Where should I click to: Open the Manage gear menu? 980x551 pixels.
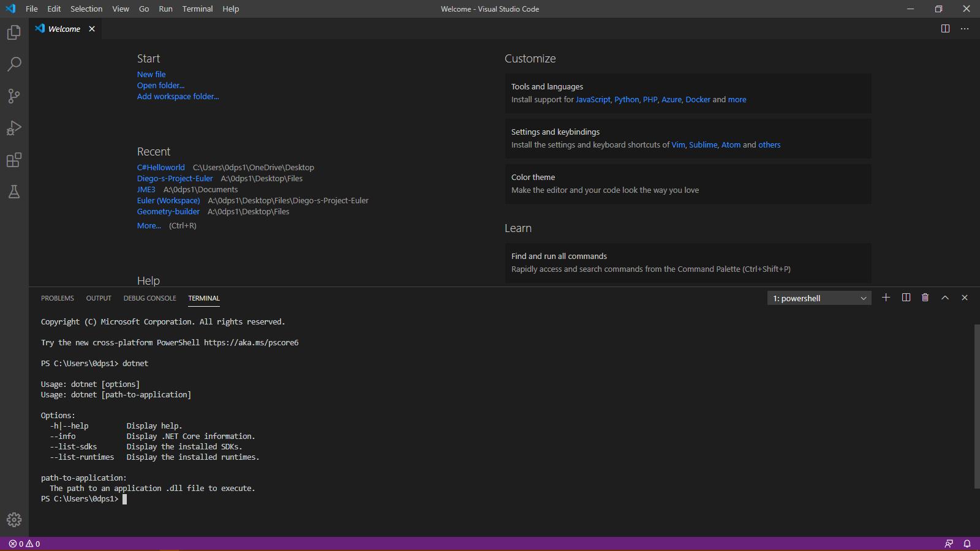click(14, 520)
